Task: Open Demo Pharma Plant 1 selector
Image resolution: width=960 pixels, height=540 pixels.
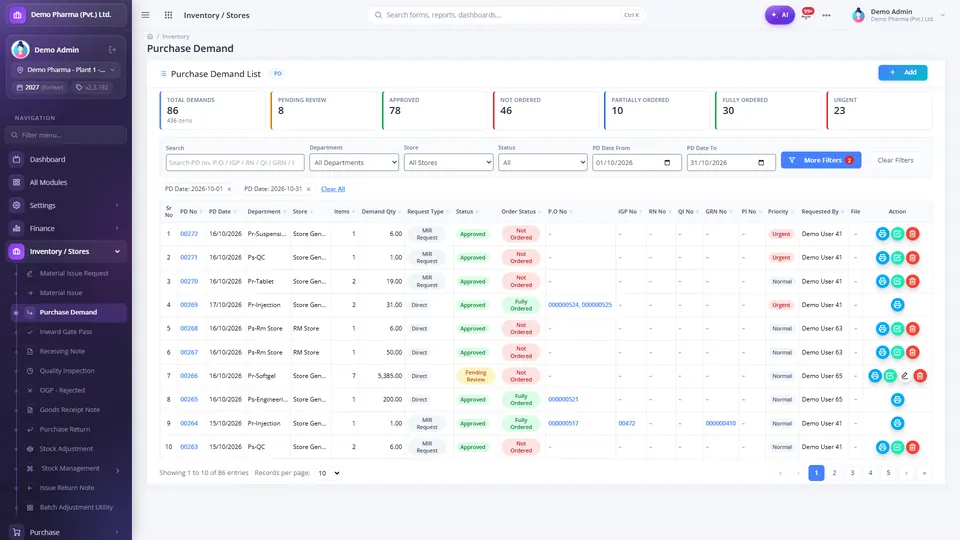Action: (66, 70)
